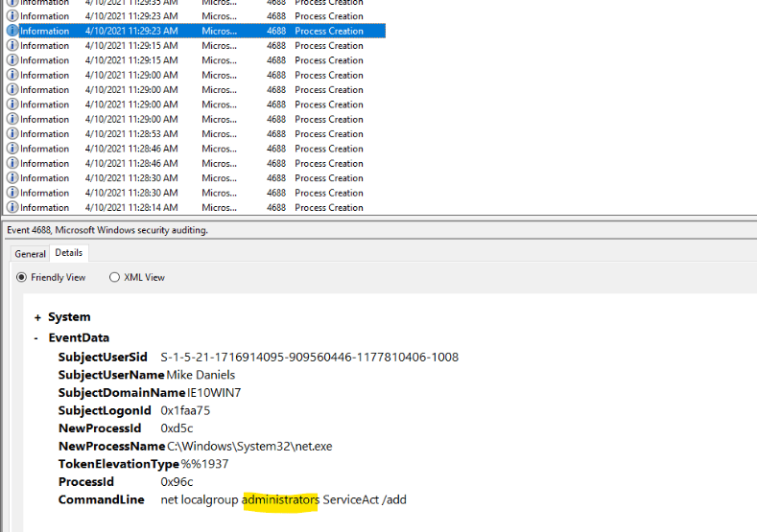Click event ID 4688 in the 11:28:14 AM row
The image size is (757, 532).
(x=276, y=208)
